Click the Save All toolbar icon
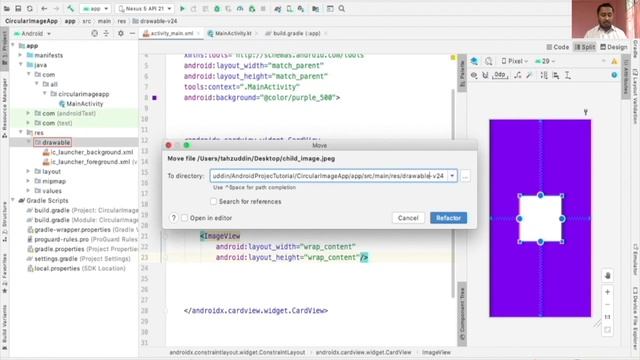Image resolution: width=640 pixels, height=360 pixels. pyautogui.click(x=18, y=9)
